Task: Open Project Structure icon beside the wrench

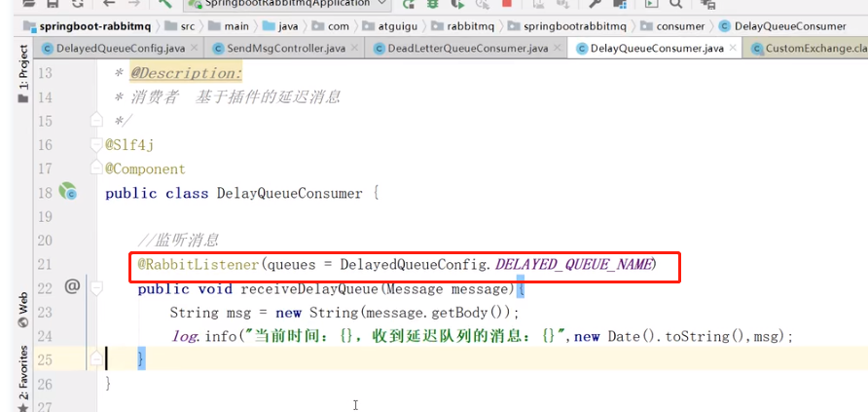Action: [x=620, y=3]
